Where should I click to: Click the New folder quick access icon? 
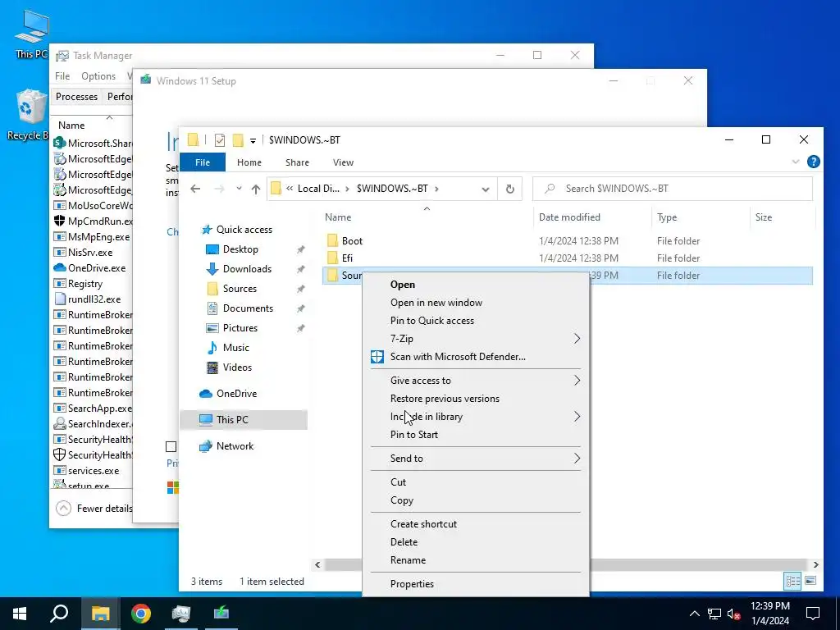237,140
